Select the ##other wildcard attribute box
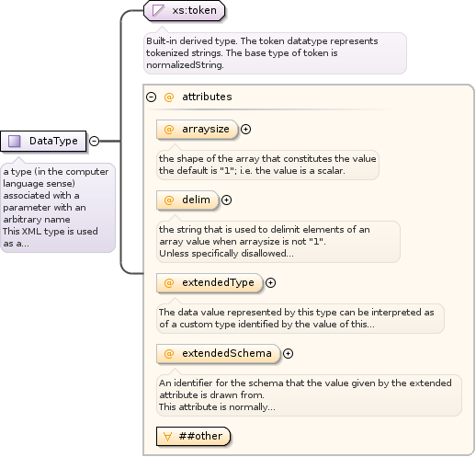Screen dimensions: 476x457 point(193,436)
